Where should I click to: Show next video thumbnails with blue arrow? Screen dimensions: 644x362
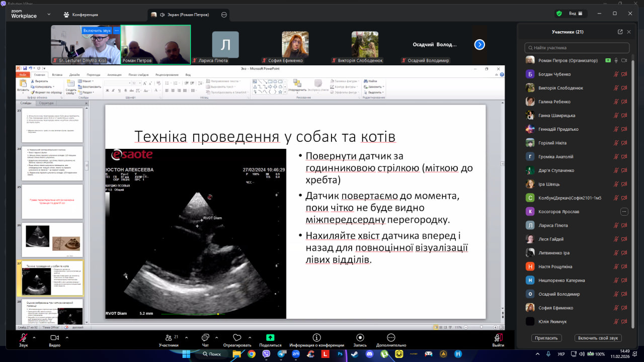click(x=479, y=45)
